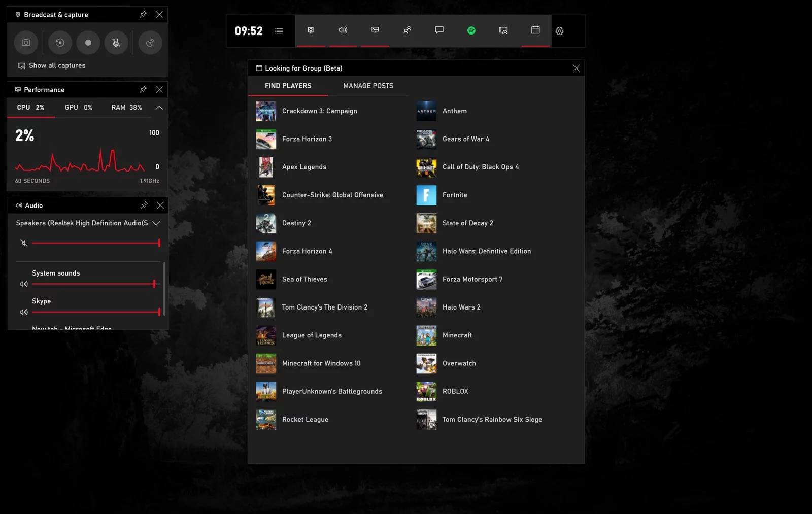Image resolution: width=812 pixels, height=514 pixels.
Task: Select the Counter-Strike: Global Offensive icon
Action: [x=266, y=195]
